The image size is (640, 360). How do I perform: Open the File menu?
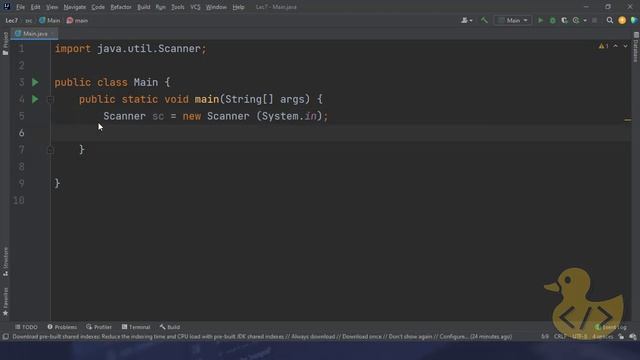pos(20,7)
